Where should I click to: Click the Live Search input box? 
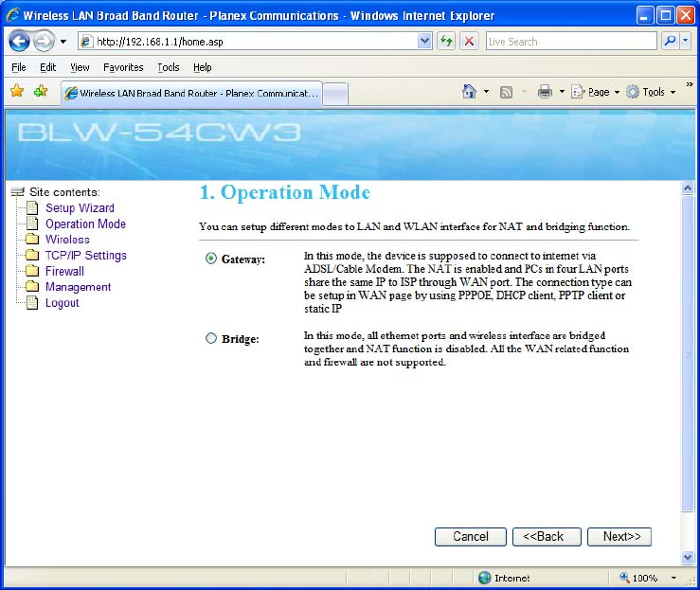click(x=571, y=42)
